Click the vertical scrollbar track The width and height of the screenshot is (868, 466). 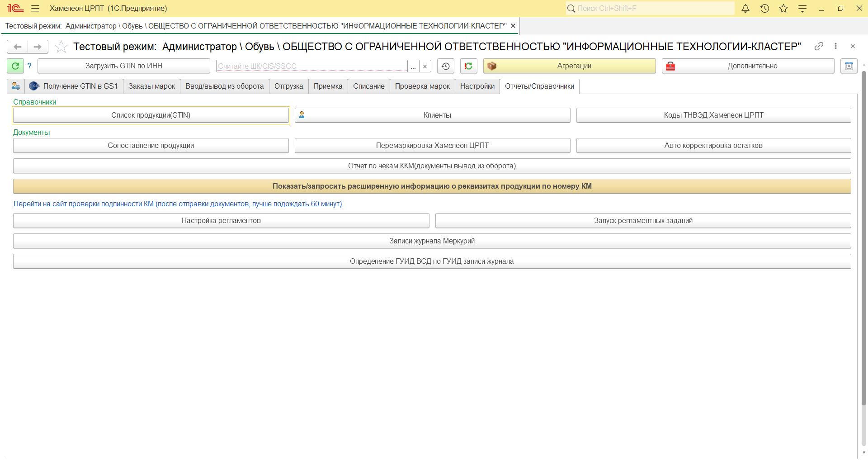[x=864, y=425]
